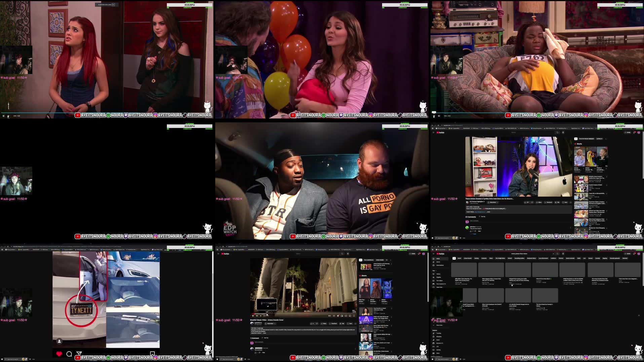The height and width of the screenshot is (362, 644).
Task: Show more chips beside From AyeItsNoura chip
Action: pyautogui.click(x=390, y=260)
